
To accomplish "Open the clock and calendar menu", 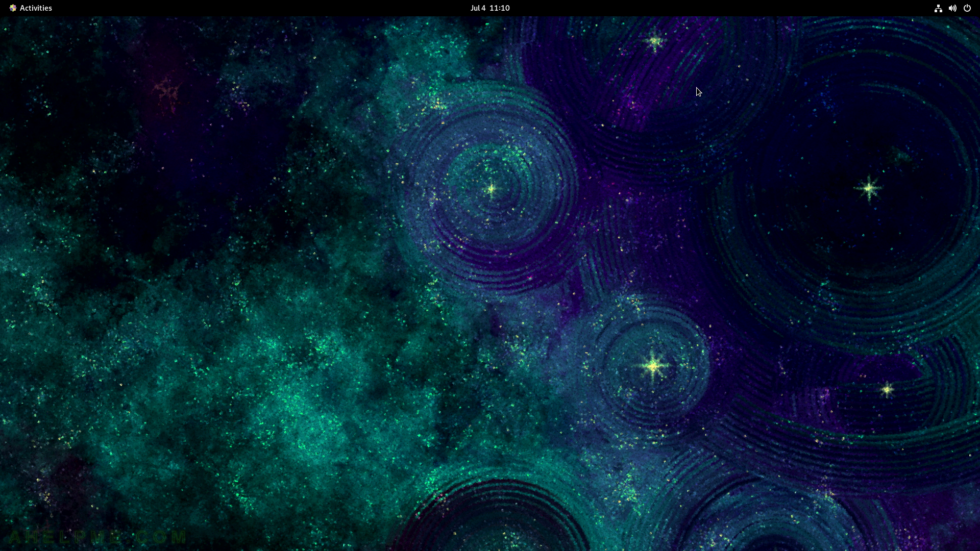I will click(x=490, y=8).
